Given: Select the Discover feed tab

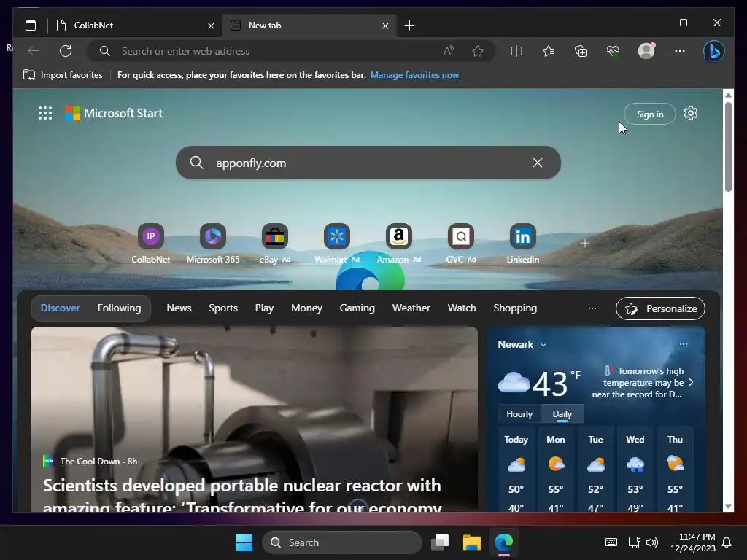Looking at the screenshot, I should point(60,308).
